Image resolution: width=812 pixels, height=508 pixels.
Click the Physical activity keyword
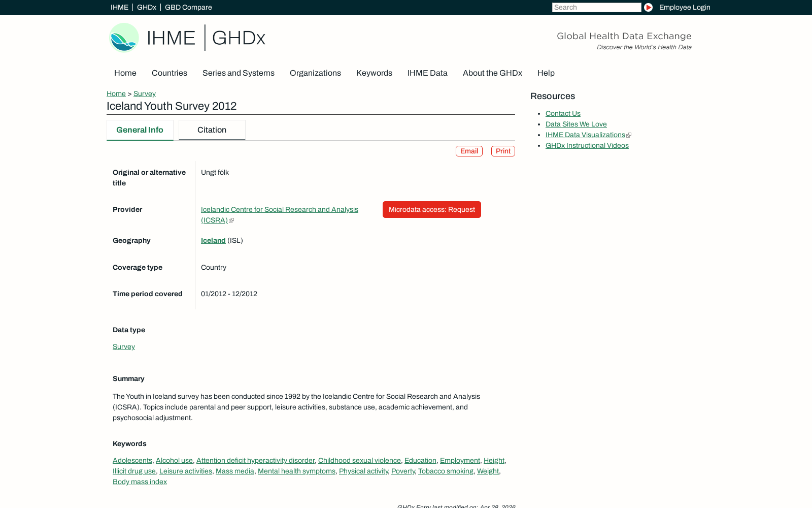[363, 471]
